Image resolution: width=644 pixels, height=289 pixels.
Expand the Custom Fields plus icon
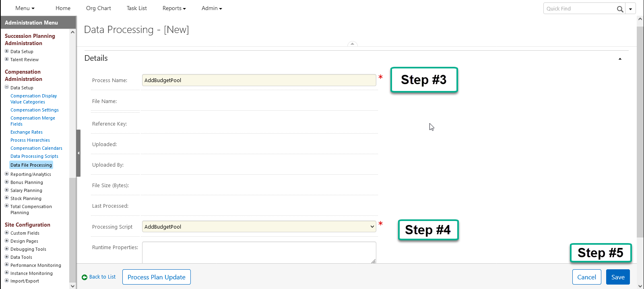(6, 233)
